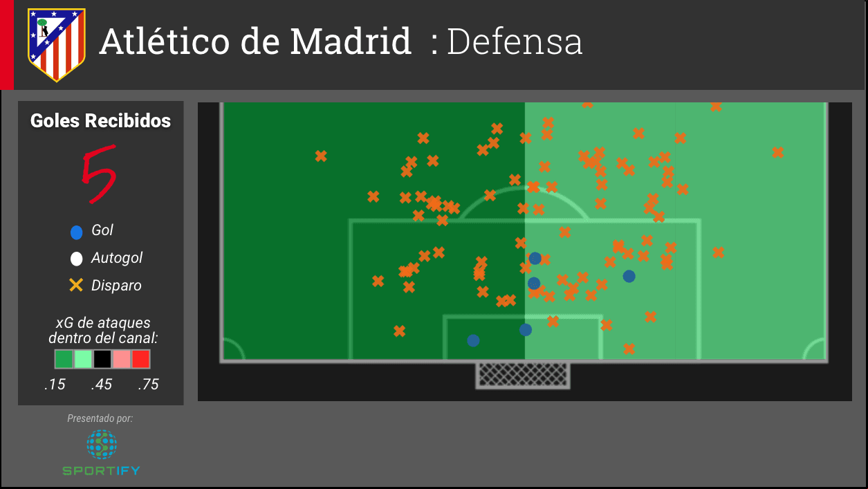Image resolution: width=868 pixels, height=489 pixels.
Task: Click the pink xG color swatch
Action: [x=122, y=359]
